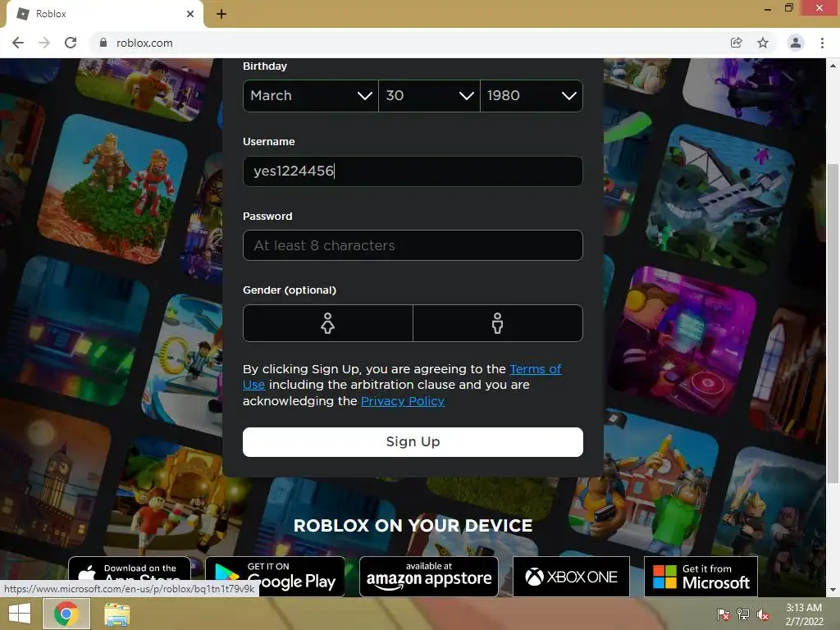The image size is (840, 630).
Task: Click the Username field containing yes1224456
Action: pyautogui.click(x=413, y=171)
